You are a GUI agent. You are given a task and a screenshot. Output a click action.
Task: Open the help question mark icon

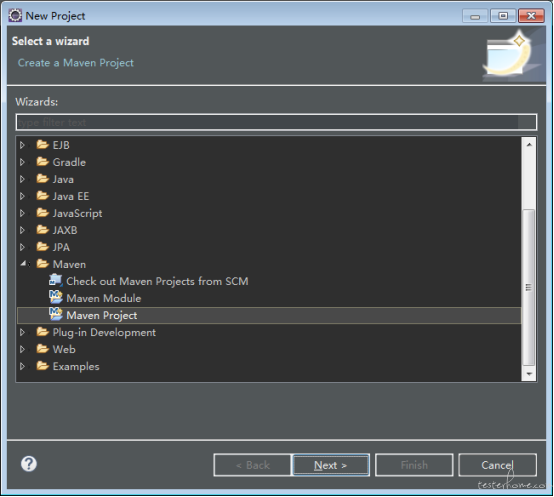pos(29,464)
